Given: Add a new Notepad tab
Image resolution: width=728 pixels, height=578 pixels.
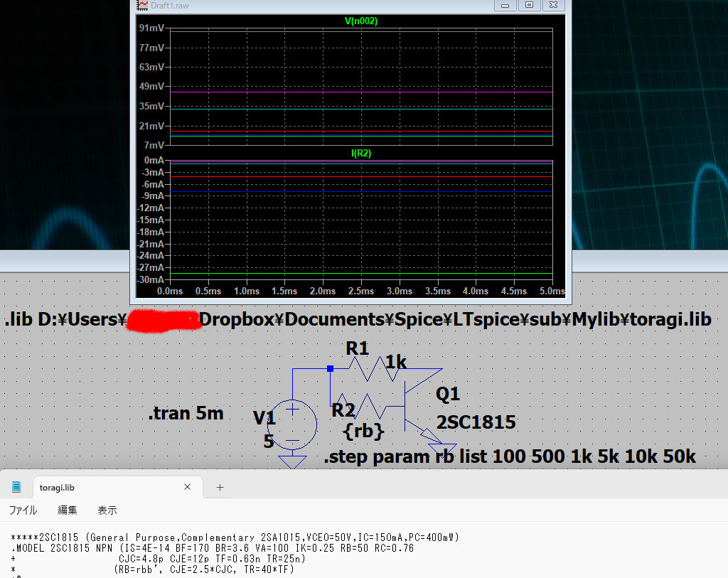Looking at the screenshot, I should pos(220,488).
